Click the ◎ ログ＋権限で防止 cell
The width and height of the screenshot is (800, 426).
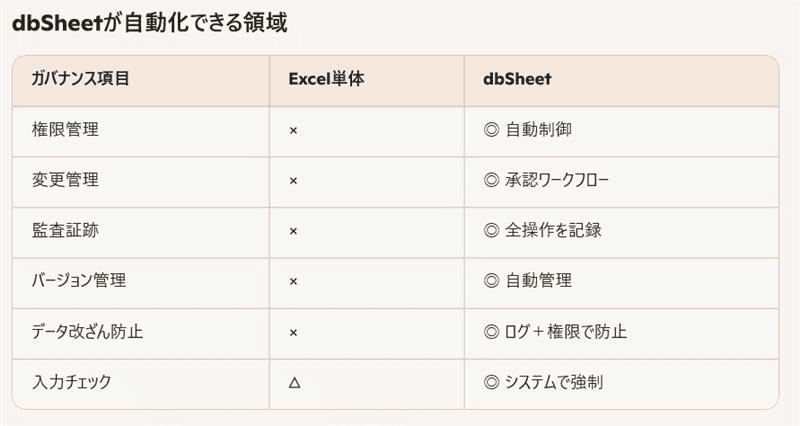(555, 332)
